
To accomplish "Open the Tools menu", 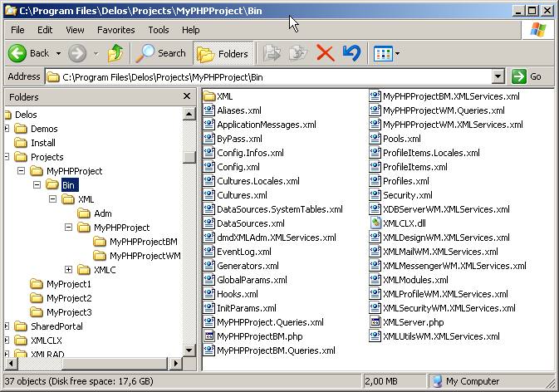I will pyautogui.click(x=158, y=30).
